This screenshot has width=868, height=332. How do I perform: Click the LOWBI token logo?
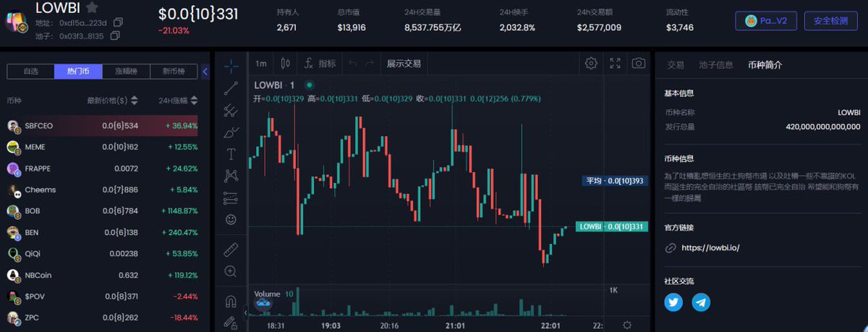tap(17, 20)
